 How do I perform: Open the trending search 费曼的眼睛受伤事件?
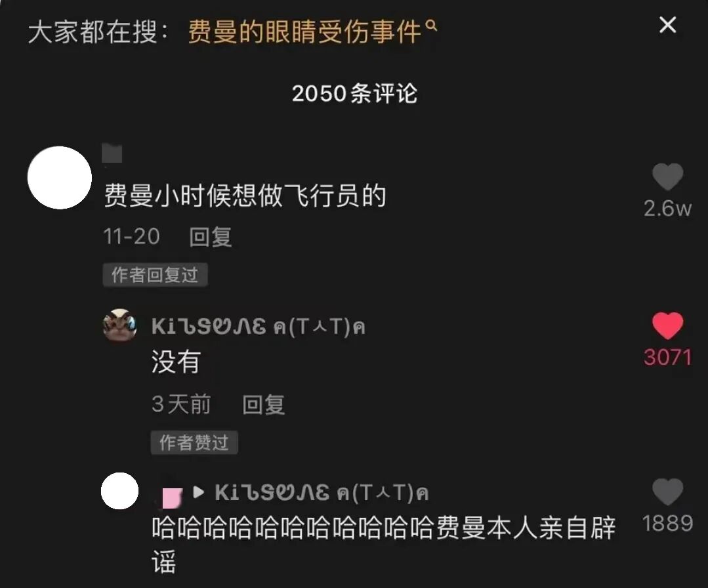tap(304, 31)
